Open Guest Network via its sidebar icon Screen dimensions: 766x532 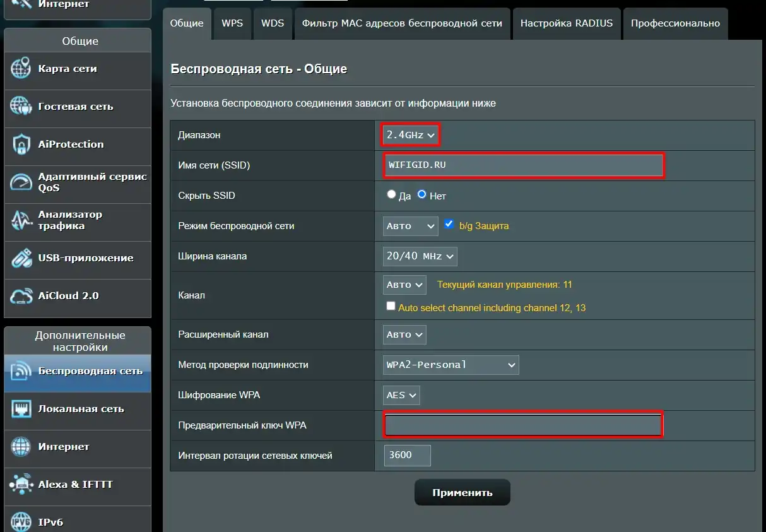(x=21, y=107)
